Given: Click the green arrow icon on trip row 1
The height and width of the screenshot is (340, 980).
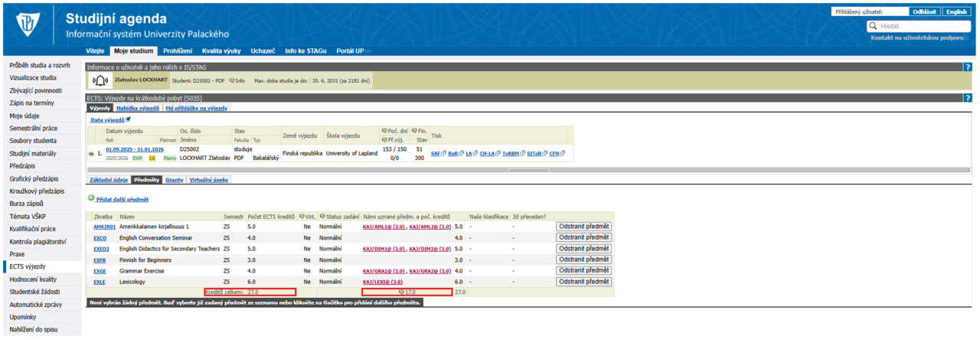Looking at the screenshot, I should [x=92, y=154].
